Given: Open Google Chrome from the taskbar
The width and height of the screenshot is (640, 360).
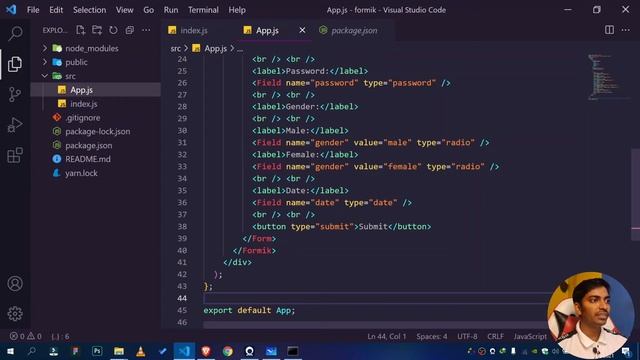Looking at the screenshot, I should (228, 351).
